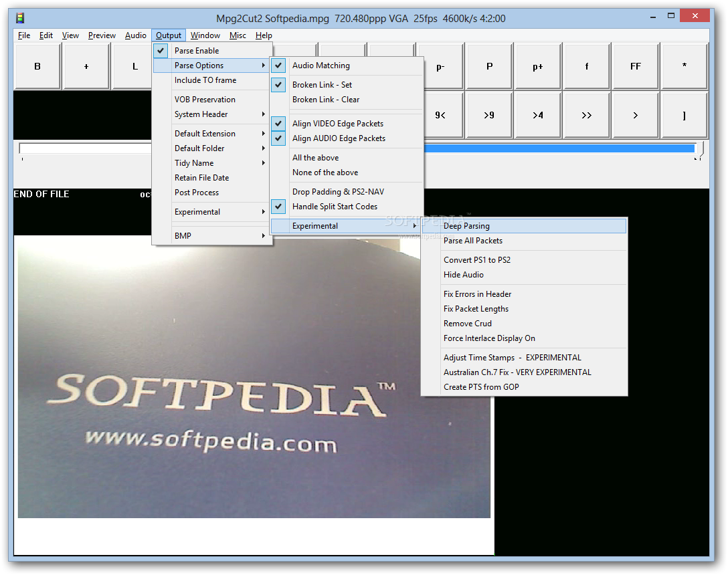Viewport: 728px width, 575px height.
Task: Select VOB Preservation
Action: pyautogui.click(x=212, y=100)
